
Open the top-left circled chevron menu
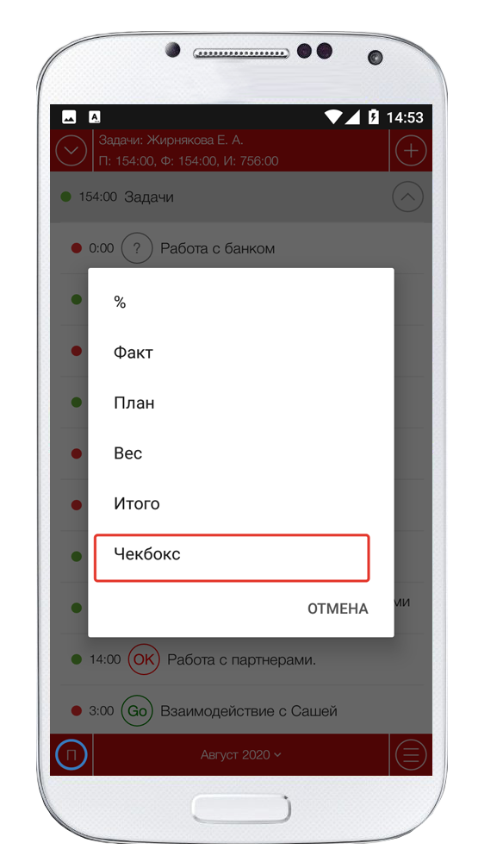click(71, 151)
